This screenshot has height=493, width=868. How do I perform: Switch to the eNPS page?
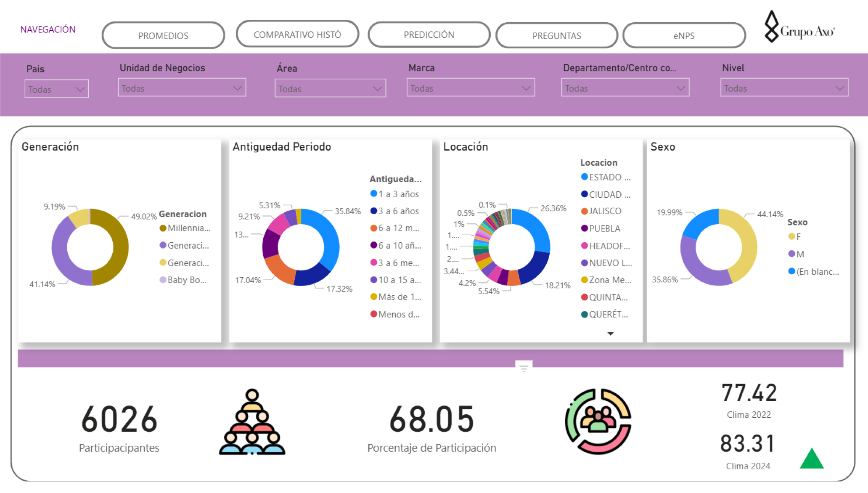(684, 36)
